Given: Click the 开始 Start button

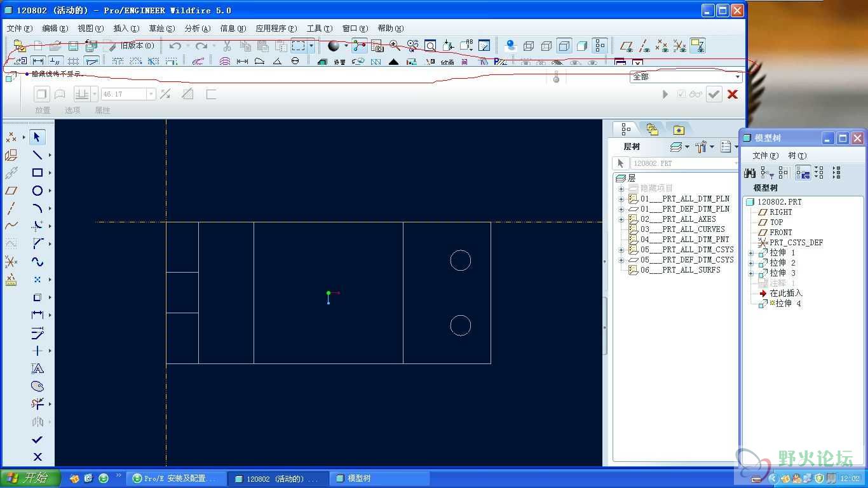Looking at the screenshot, I should pos(30,478).
